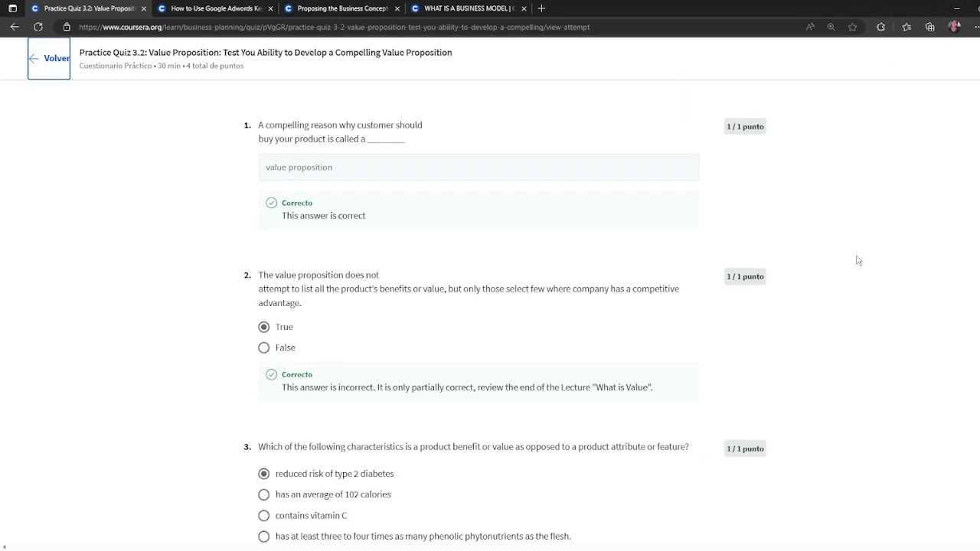This screenshot has height=551, width=980.
Task: Minimize the browser window
Action: [x=956, y=8]
